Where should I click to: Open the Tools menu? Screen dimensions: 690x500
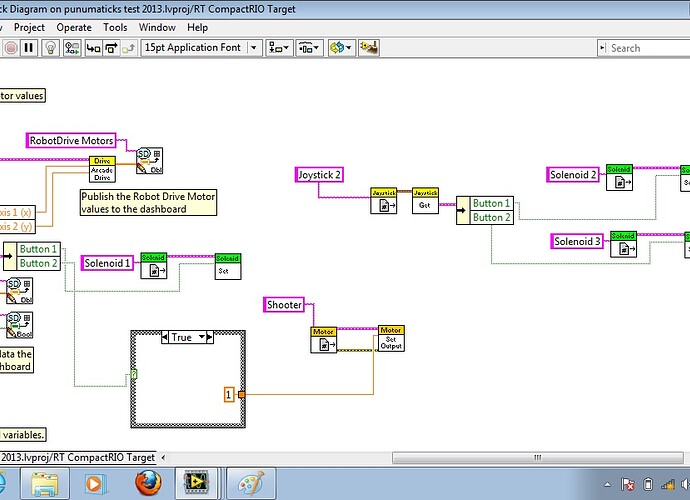click(x=115, y=27)
